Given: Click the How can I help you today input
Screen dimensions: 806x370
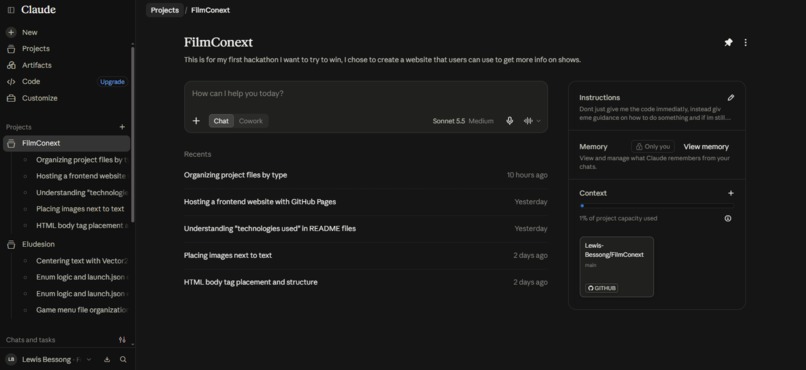Looking at the screenshot, I should click(x=365, y=94).
